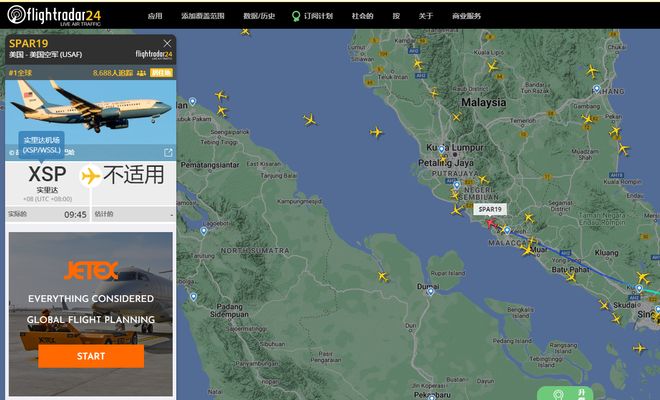This screenshot has width=660, height=400.
Task: Click the JETEX orange logo in ad
Action: point(91,270)
